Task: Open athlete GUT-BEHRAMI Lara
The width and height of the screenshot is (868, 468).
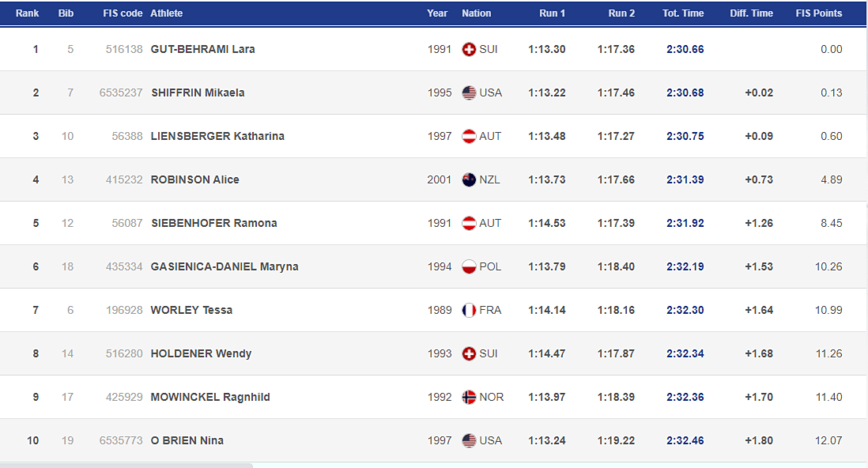Action: click(x=202, y=49)
